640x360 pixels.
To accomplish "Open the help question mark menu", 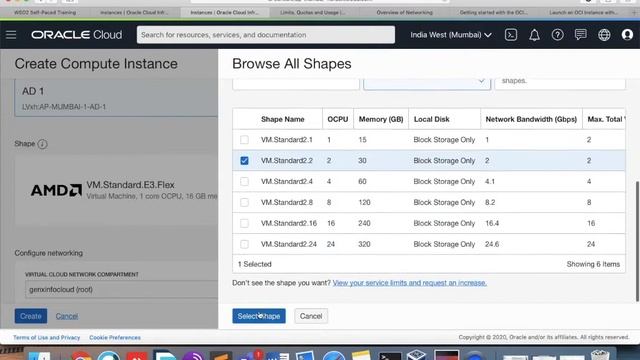I will 558,35.
